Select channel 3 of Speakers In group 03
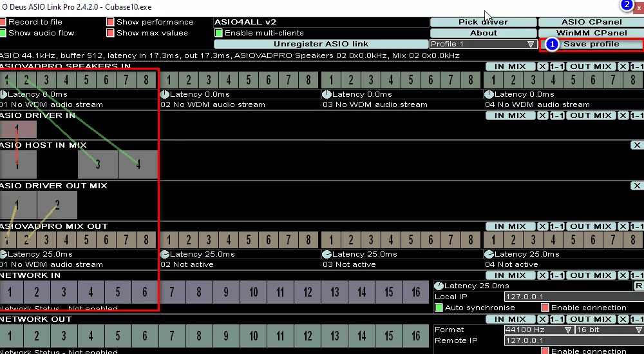The width and height of the screenshot is (644, 354). (371, 80)
